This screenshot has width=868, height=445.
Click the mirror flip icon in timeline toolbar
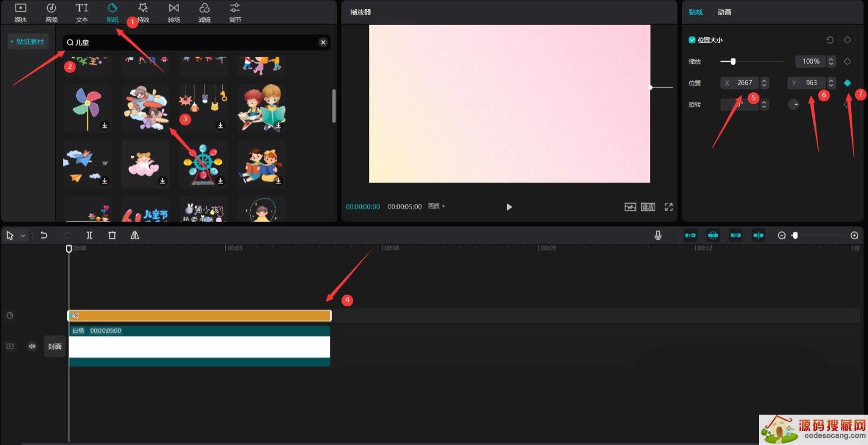135,235
